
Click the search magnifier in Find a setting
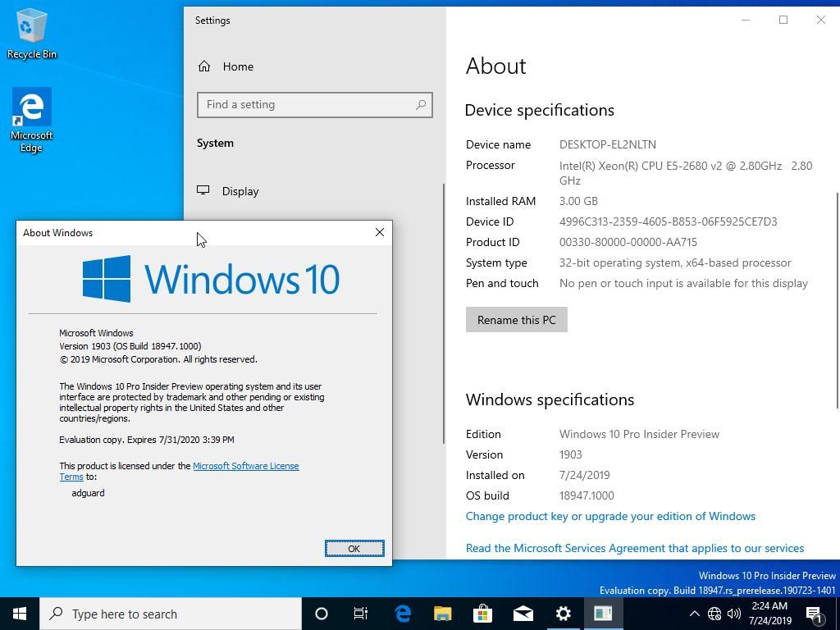click(420, 105)
